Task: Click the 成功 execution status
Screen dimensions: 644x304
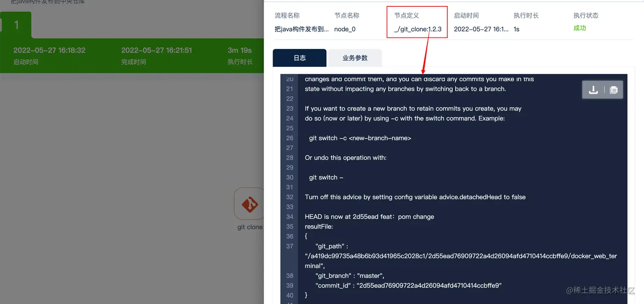Action: coord(580,28)
